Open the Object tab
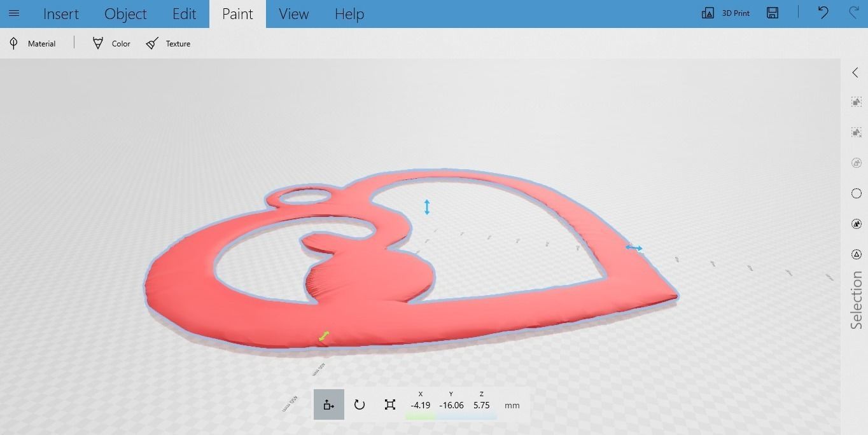The height and width of the screenshot is (435, 868). click(x=125, y=14)
